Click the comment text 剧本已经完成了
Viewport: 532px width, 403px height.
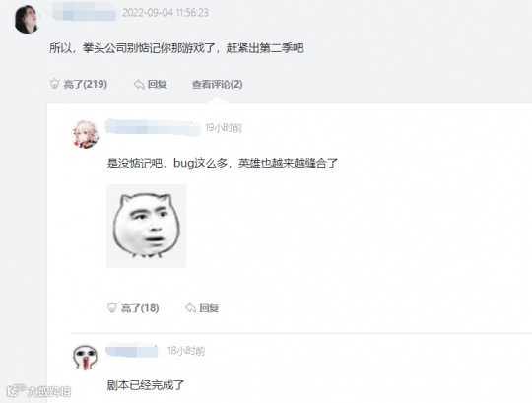(x=146, y=385)
